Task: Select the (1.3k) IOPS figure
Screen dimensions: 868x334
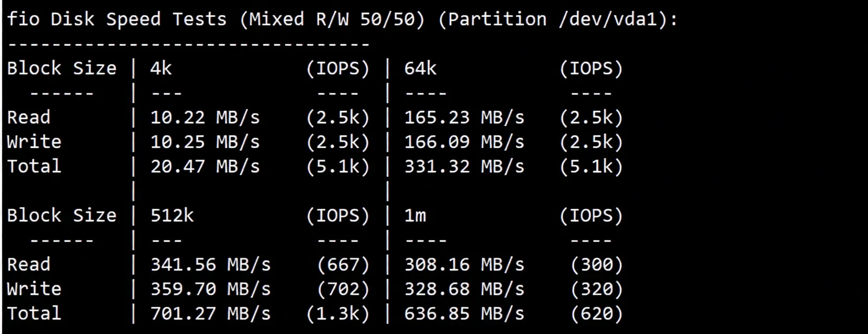Action: coord(337,314)
